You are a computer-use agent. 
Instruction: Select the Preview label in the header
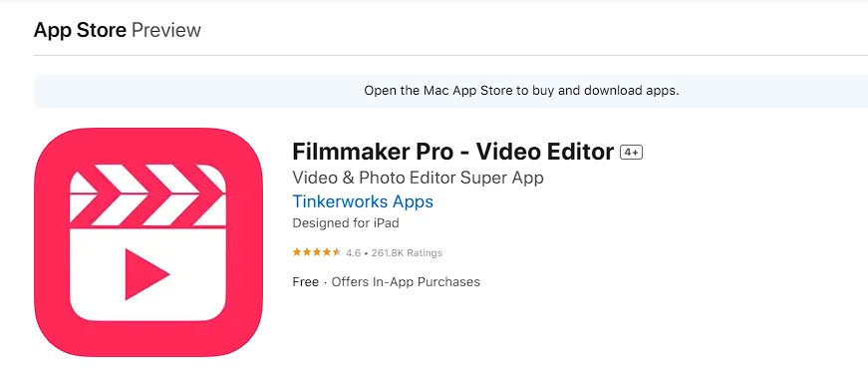click(x=166, y=30)
